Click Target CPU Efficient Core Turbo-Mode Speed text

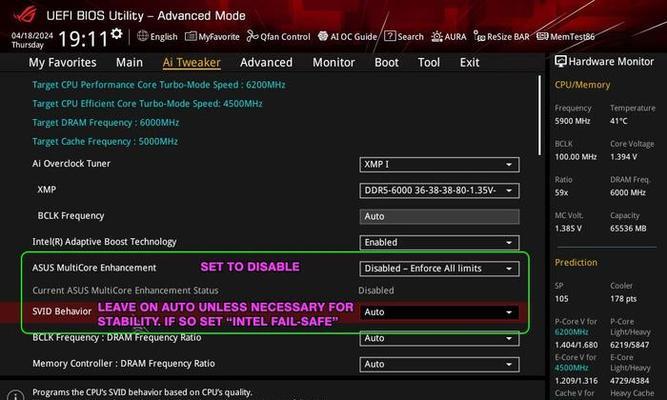[x=147, y=104]
